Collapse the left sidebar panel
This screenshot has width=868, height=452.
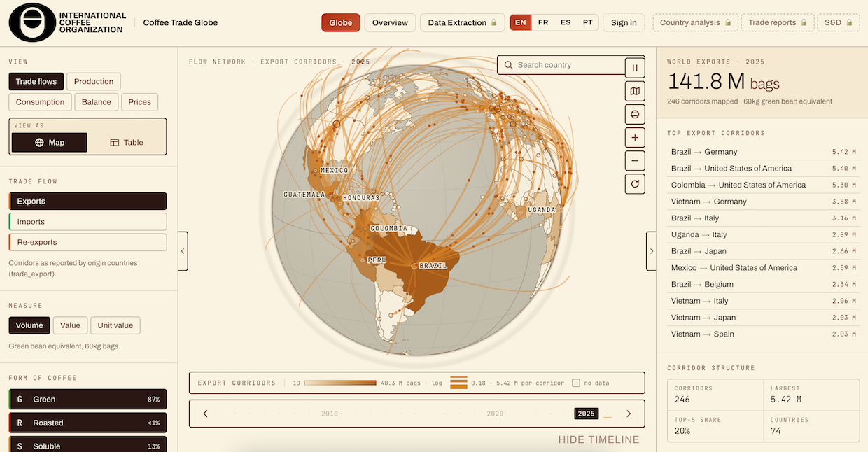(x=183, y=251)
